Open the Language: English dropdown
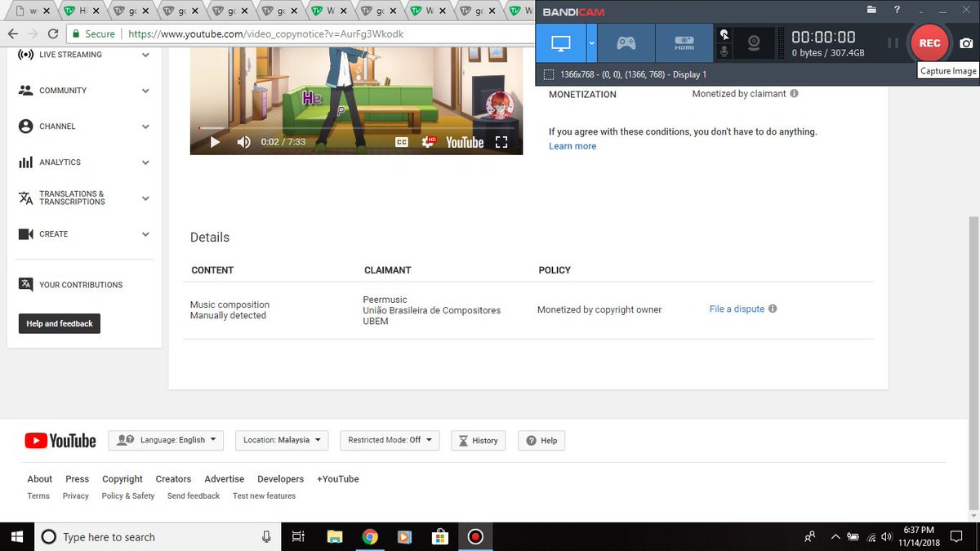Viewport: 980px width, 551px height. pyautogui.click(x=166, y=440)
